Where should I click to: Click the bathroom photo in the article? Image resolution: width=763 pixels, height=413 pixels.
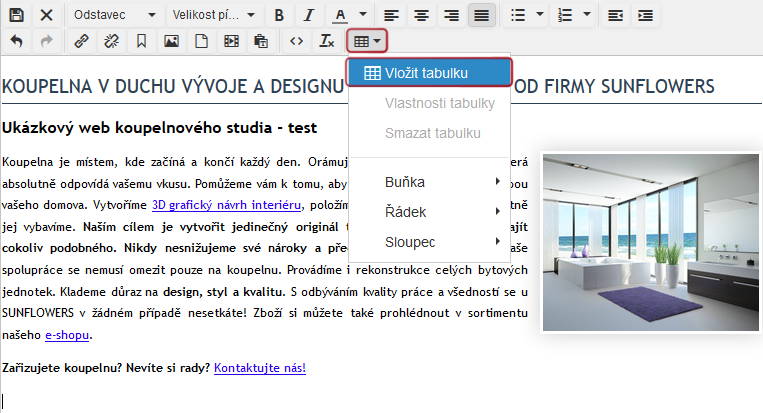pyautogui.click(x=650, y=242)
